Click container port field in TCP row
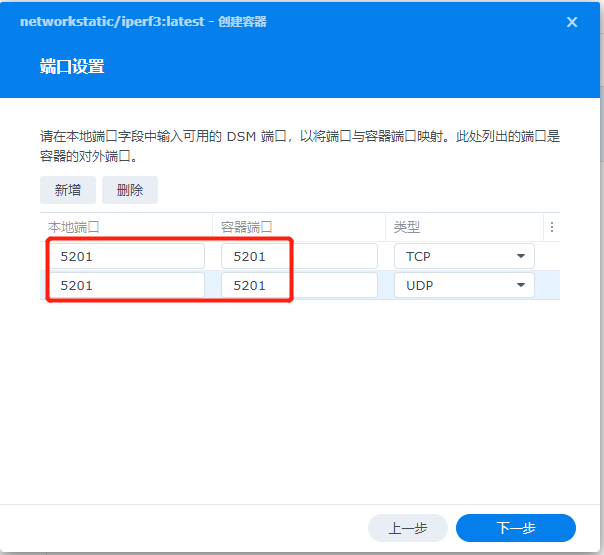This screenshot has width=604, height=555. point(299,256)
